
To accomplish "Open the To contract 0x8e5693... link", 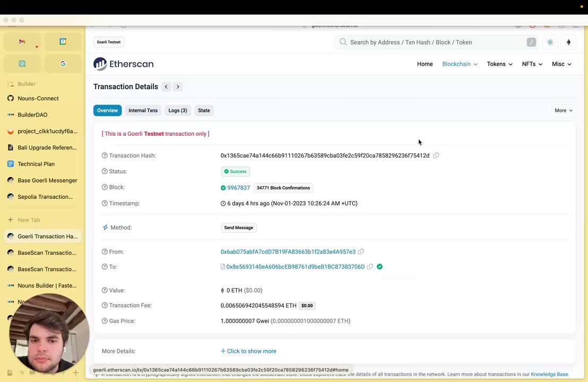I will (x=296, y=267).
